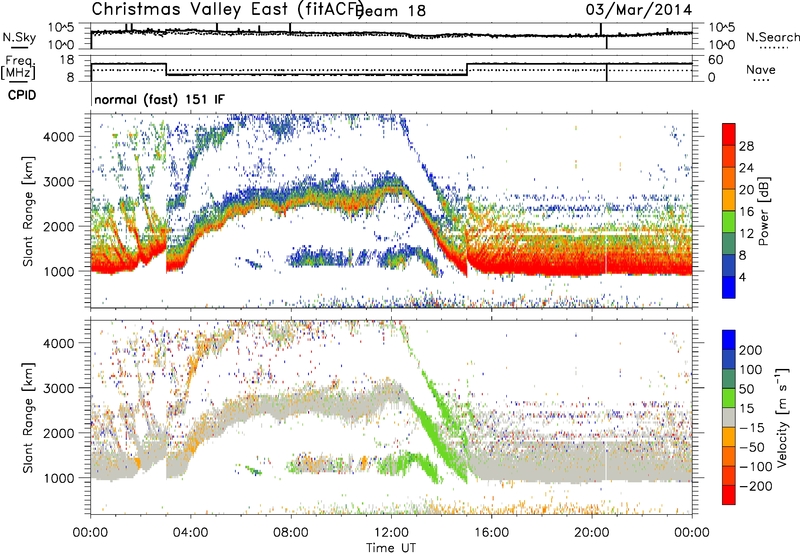Pick the gray segment of Velocity colorbar

(729, 417)
